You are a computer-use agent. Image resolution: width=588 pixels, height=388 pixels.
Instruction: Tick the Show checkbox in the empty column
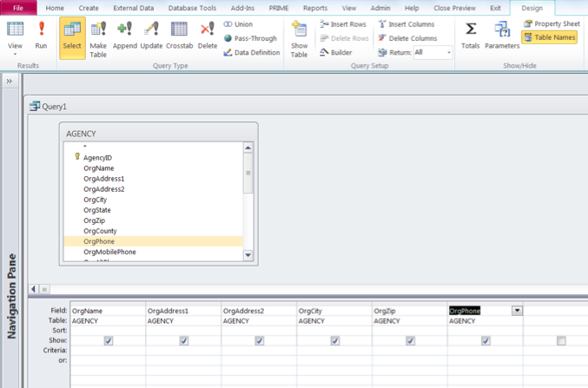[561, 341]
